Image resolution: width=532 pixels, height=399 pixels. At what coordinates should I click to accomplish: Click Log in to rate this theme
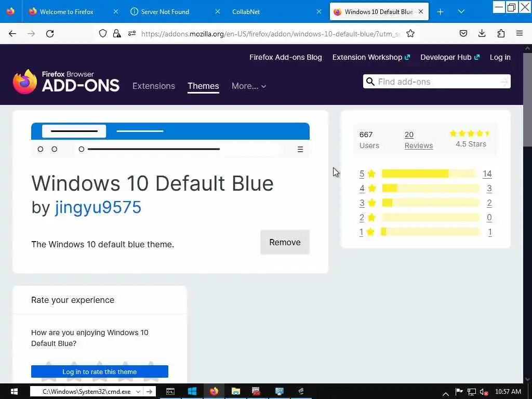tap(100, 371)
